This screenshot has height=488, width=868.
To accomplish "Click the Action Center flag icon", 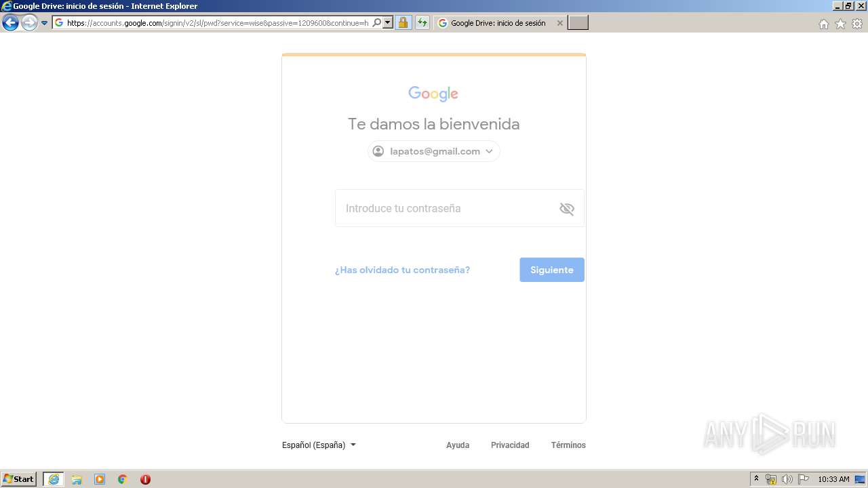I will pyautogui.click(x=804, y=479).
